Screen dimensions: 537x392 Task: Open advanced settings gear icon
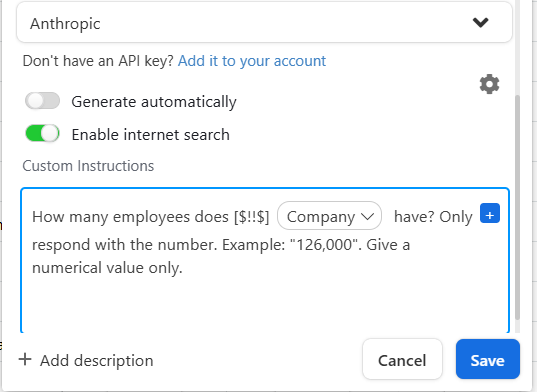click(x=489, y=84)
